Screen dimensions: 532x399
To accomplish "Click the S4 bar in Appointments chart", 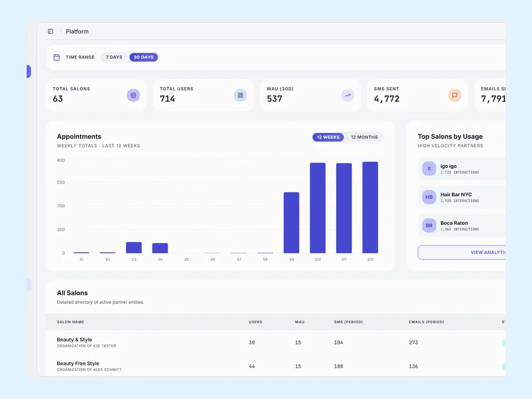I will (160, 248).
